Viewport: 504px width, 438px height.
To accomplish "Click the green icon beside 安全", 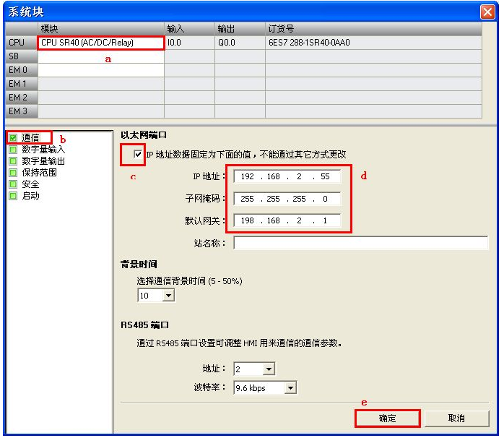I will click(13, 184).
